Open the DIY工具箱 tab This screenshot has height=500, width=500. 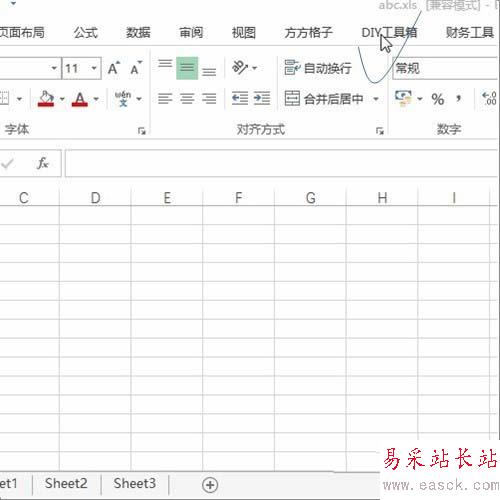389,33
